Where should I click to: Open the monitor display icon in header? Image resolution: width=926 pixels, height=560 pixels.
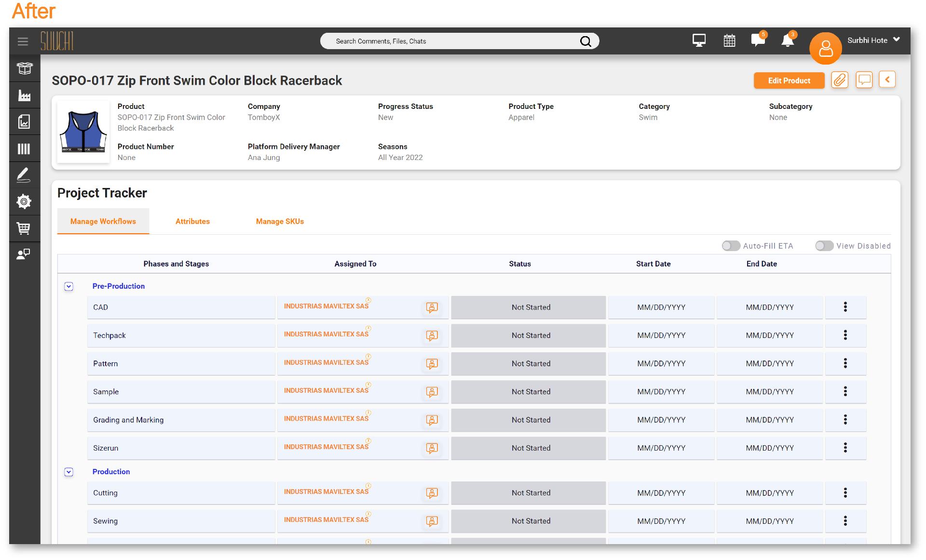(699, 40)
